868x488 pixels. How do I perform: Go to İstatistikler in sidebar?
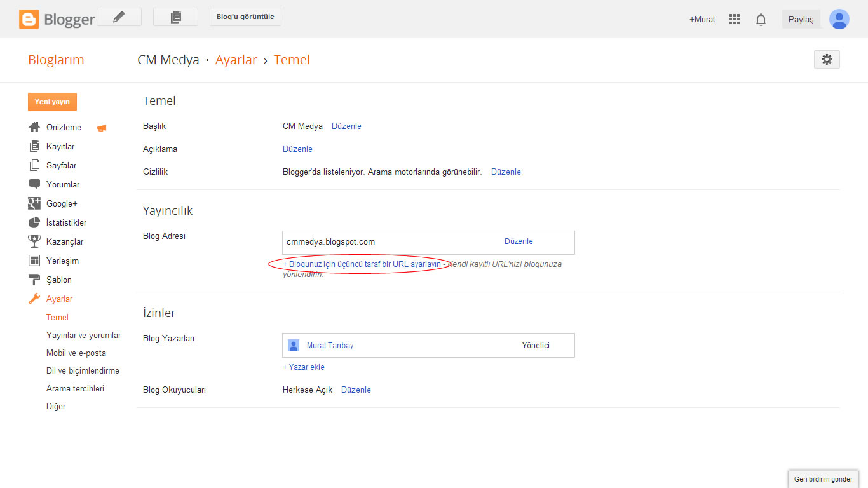pyautogui.click(x=66, y=222)
